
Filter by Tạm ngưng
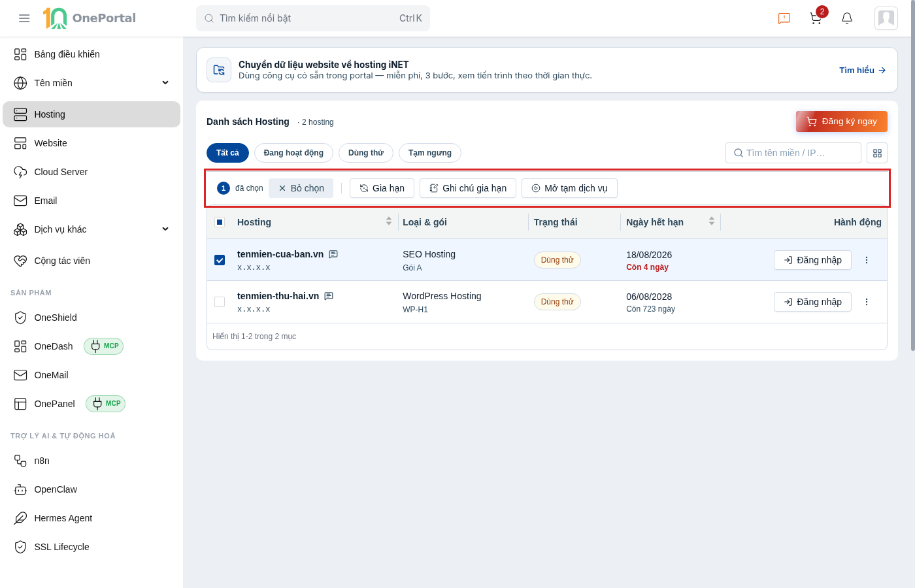click(x=430, y=153)
